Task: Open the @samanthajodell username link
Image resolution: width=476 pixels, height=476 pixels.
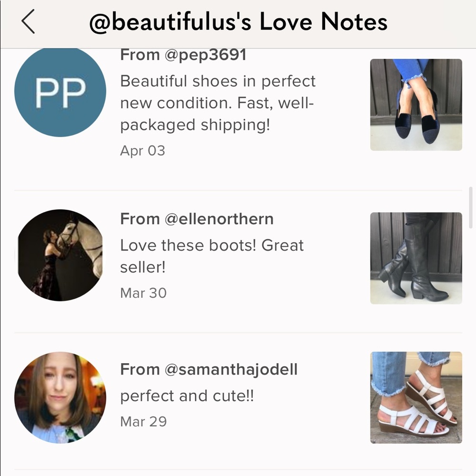Action: (x=231, y=369)
